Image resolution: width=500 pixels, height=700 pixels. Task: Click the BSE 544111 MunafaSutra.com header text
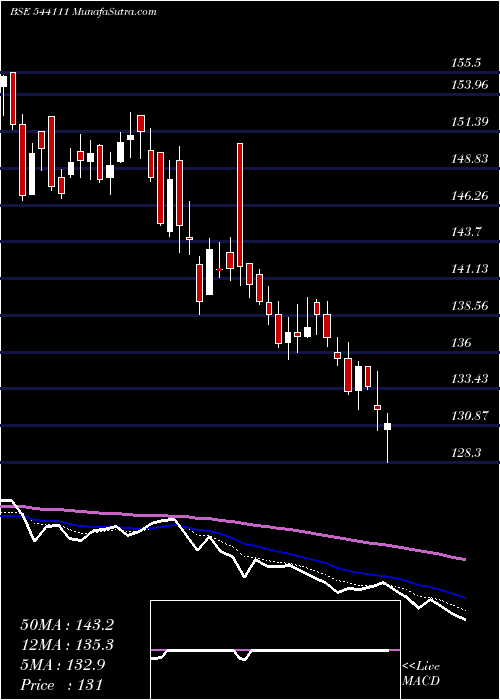[x=83, y=12]
